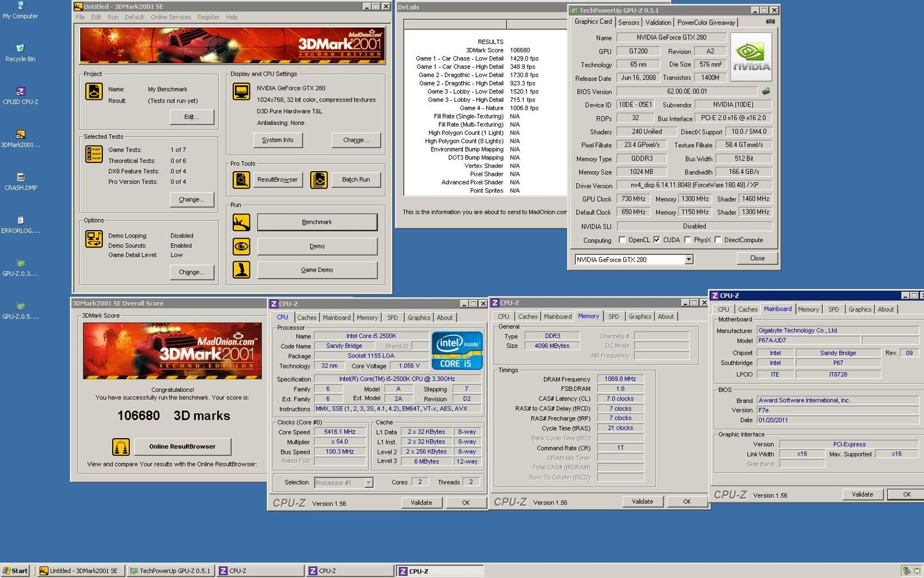Screen dimensions: 924x578
Task: Click the Online ResultBrowser icon in score window
Action: [x=121, y=447]
